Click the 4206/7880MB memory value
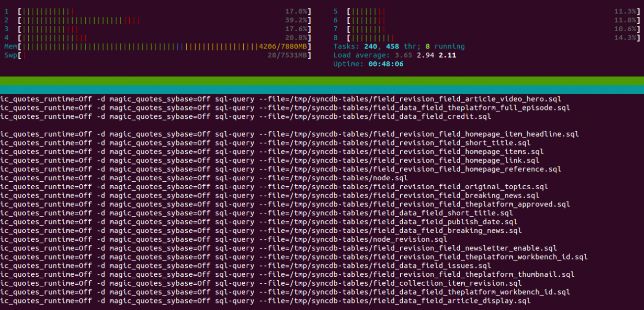 pyautogui.click(x=283, y=47)
